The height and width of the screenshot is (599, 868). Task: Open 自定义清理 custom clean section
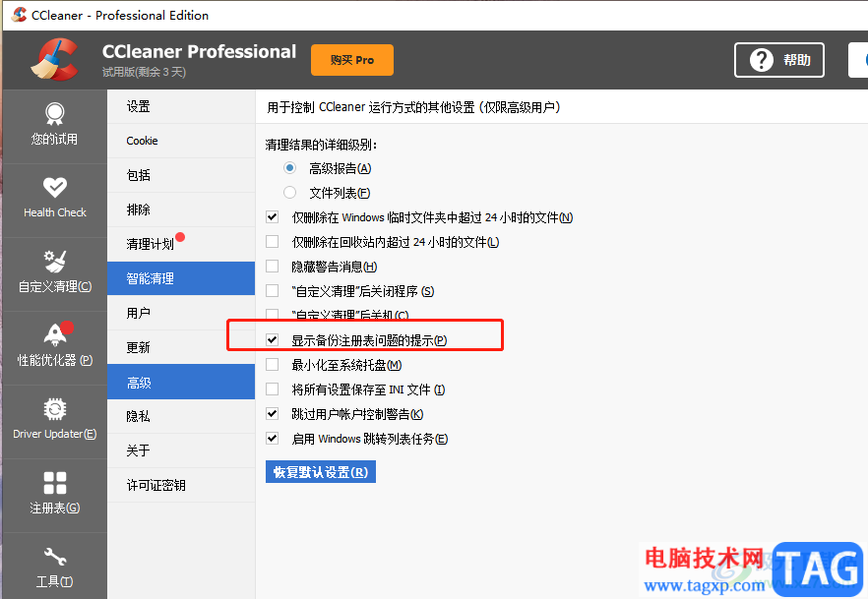[x=54, y=273]
